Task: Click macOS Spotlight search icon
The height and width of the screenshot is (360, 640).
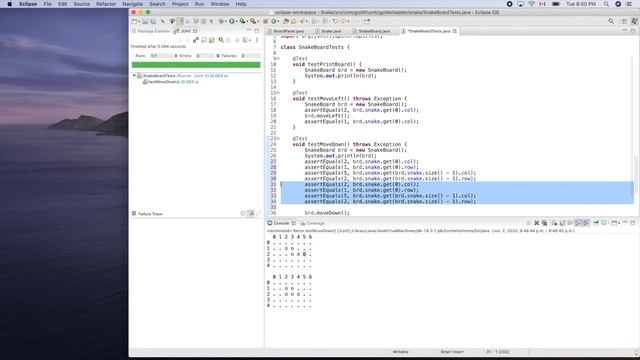Action: pyautogui.click(x=607, y=4)
